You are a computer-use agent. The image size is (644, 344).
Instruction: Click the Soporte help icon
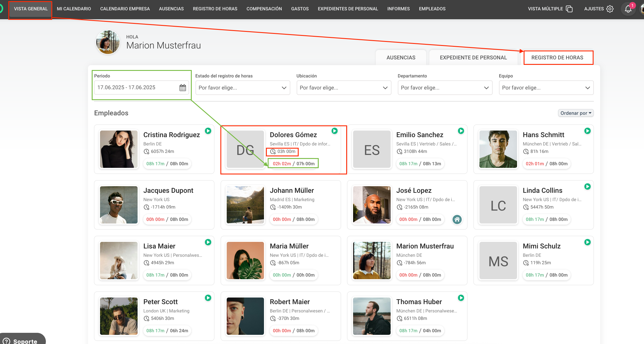[6, 341]
